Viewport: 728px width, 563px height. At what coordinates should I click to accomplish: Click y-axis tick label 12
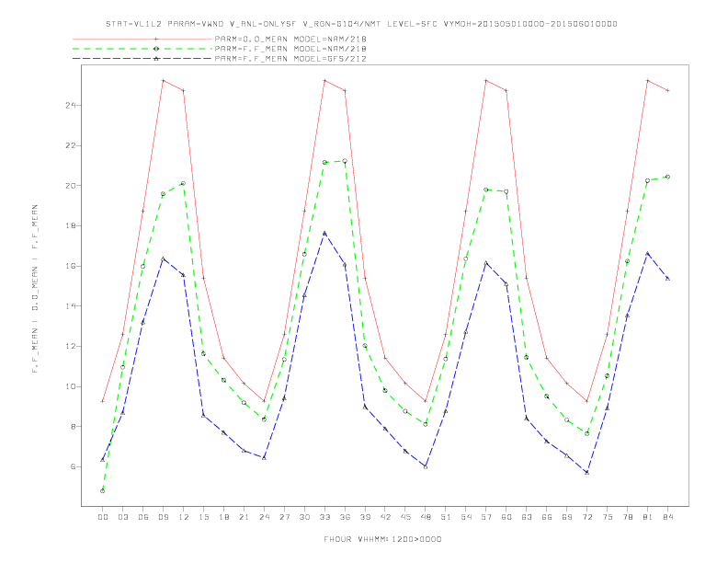click(x=71, y=347)
